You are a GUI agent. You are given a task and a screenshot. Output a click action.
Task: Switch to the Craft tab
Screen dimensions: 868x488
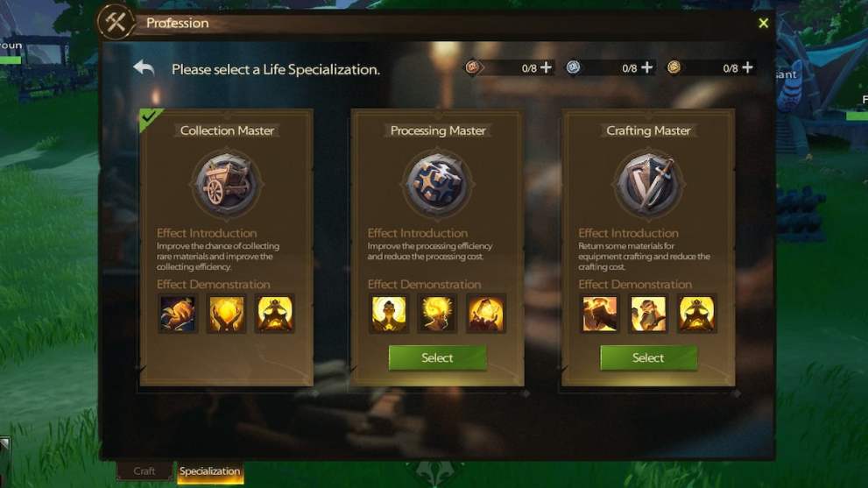click(x=144, y=470)
